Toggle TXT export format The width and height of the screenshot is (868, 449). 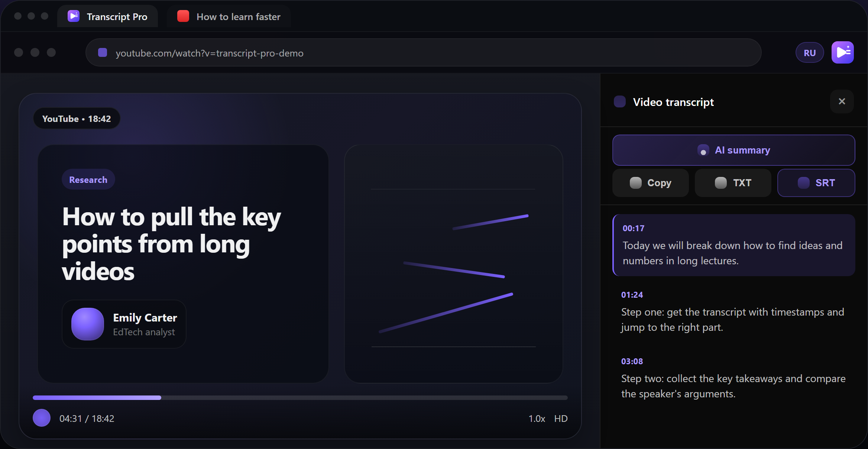733,182
